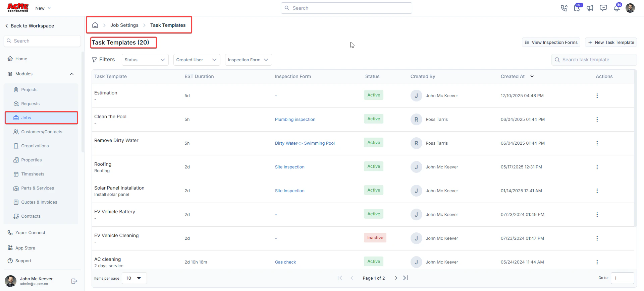The width and height of the screenshot is (644, 291).
Task: Click New Task Template button
Action: pyautogui.click(x=611, y=43)
